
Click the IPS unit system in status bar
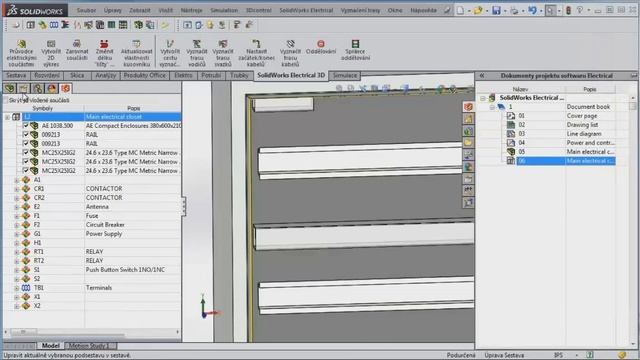(558, 355)
